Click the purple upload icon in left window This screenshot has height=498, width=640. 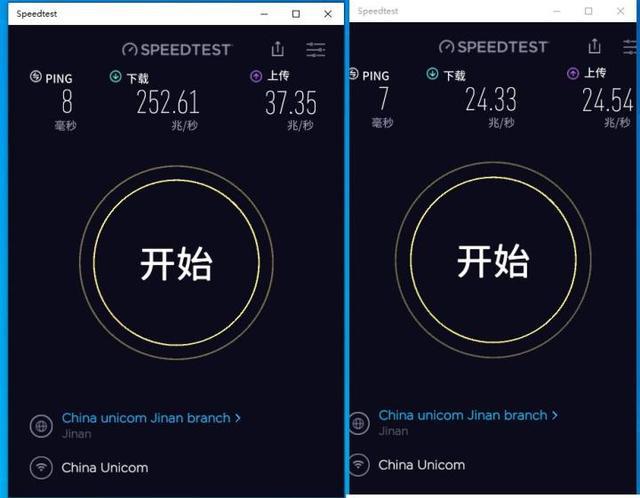[x=256, y=76]
